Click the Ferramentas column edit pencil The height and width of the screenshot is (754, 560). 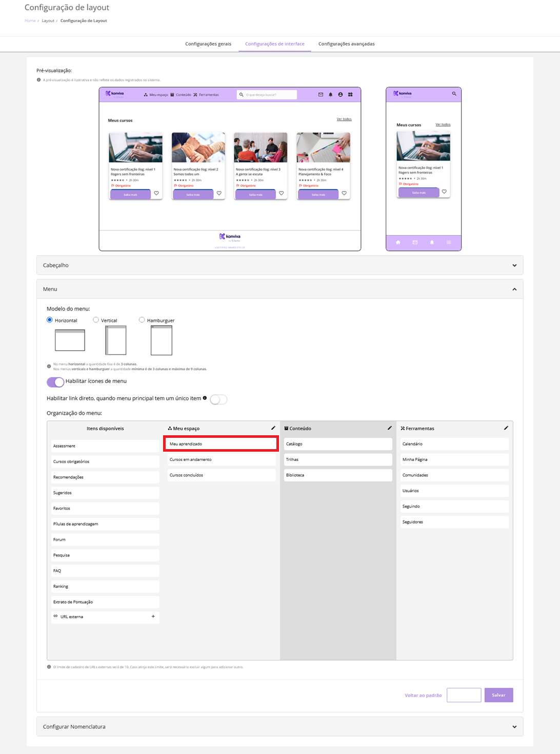[x=506, y=428]
